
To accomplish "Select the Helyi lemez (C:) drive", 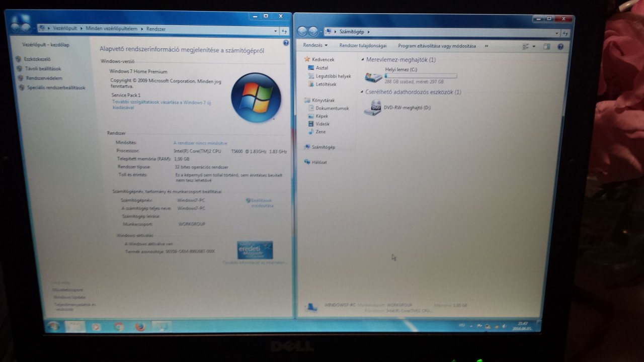I will point(411,75).
